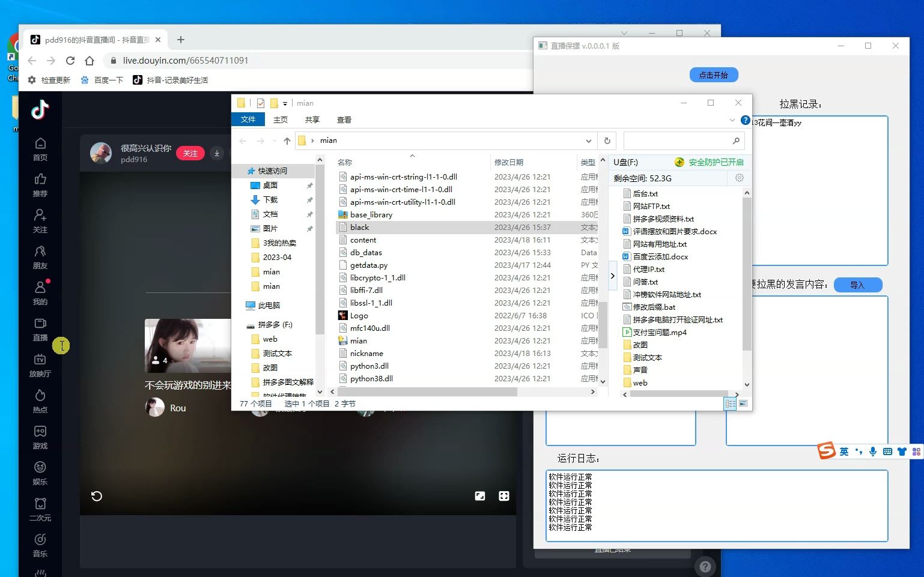This screenshot has width=924, height=577.
Task: Click fullscreen icon on the video player
Action: (504, 496)
